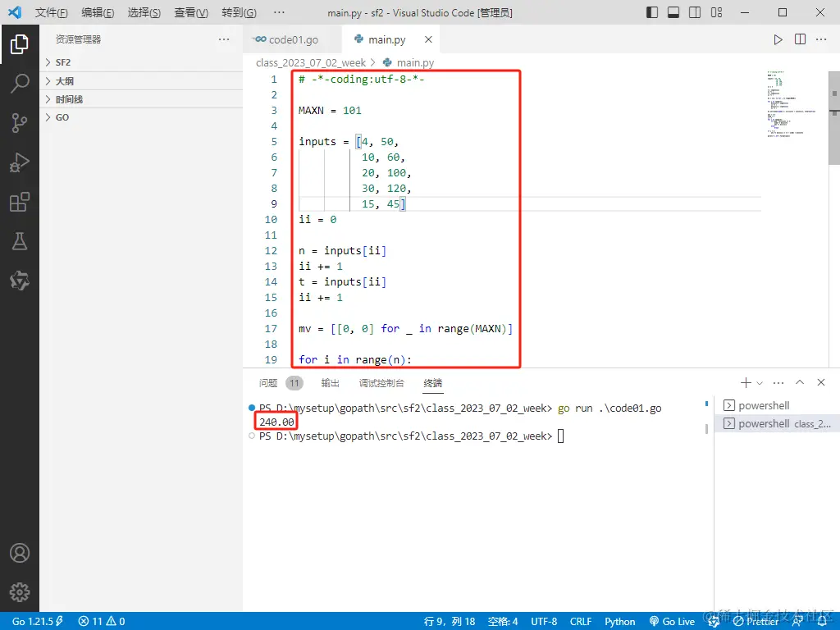Split the editor to the right
Image resolution: width=840 pixels, height=630 pixels.
(x=800, y=39)
